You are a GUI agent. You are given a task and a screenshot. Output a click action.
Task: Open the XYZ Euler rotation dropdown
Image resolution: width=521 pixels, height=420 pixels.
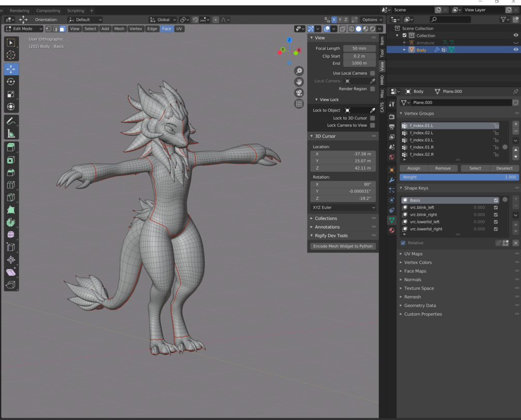click(x=343, y=207)
